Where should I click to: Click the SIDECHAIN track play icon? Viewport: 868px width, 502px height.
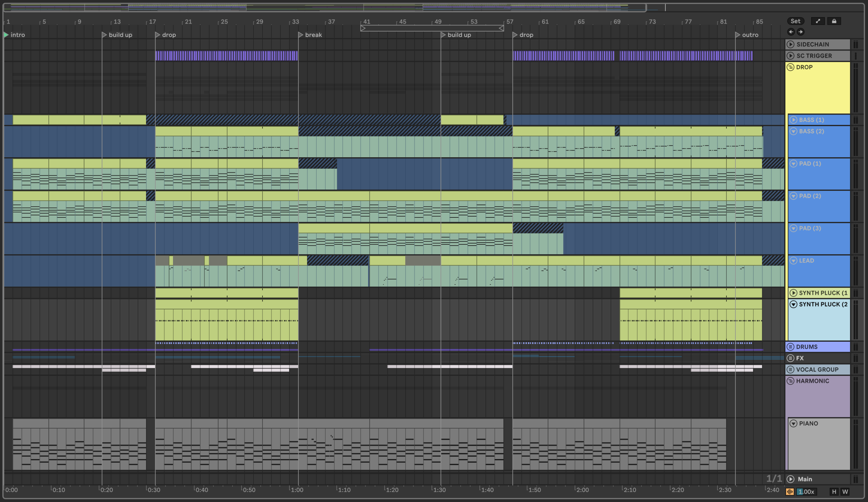791,44
